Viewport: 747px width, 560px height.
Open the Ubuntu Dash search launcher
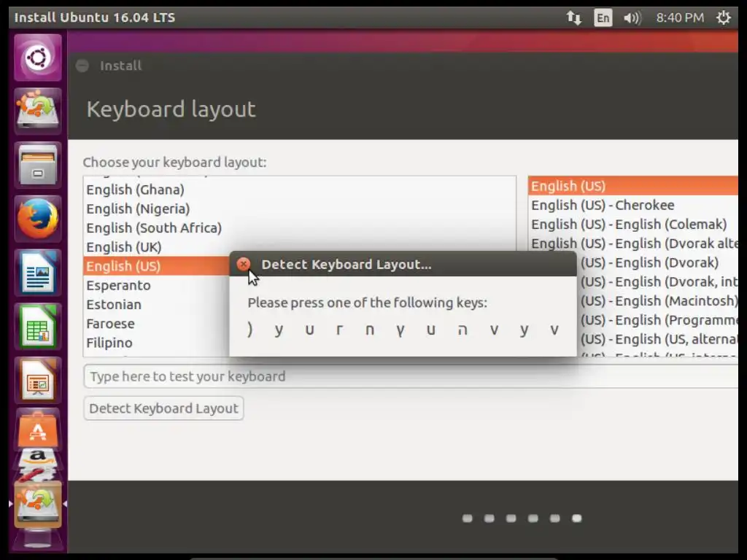click(x=38, y=58)
